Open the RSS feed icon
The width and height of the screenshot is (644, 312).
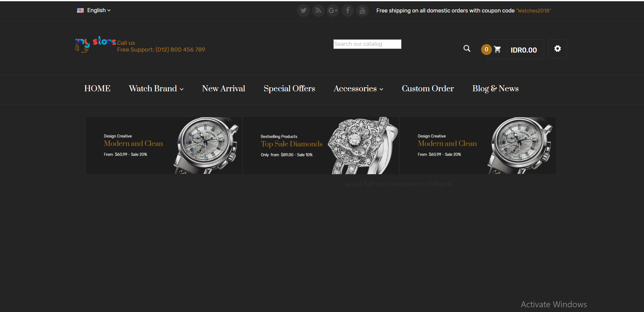tap(318, 10)
